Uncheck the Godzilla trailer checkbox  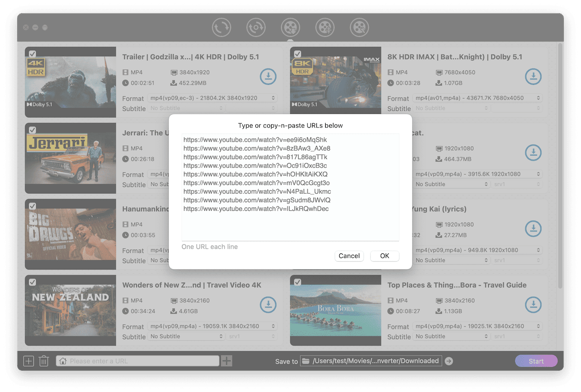pos(32,54)
